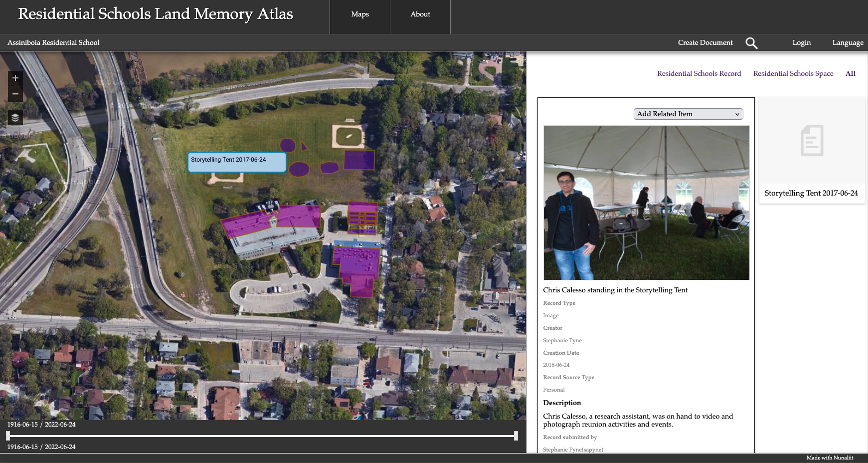Open the map layers switcher
This screenshot has width=868, height=463.
click(15, 118)
